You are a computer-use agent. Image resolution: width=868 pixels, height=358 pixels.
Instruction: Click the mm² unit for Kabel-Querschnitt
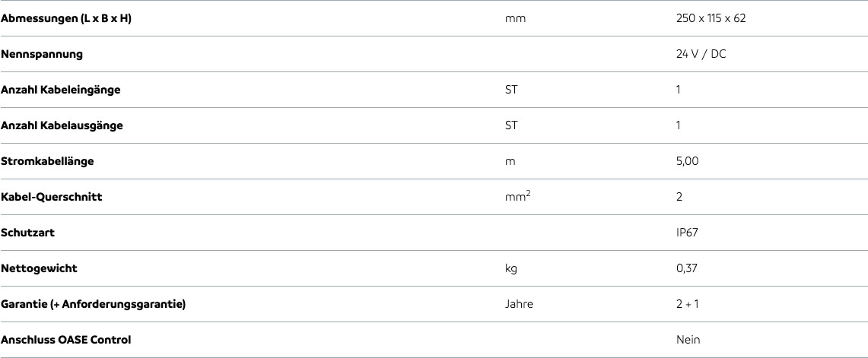coord(517,197)
